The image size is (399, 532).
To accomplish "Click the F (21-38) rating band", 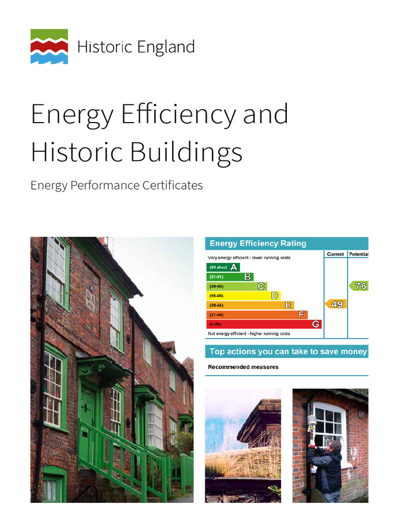I will pos(257,315).
